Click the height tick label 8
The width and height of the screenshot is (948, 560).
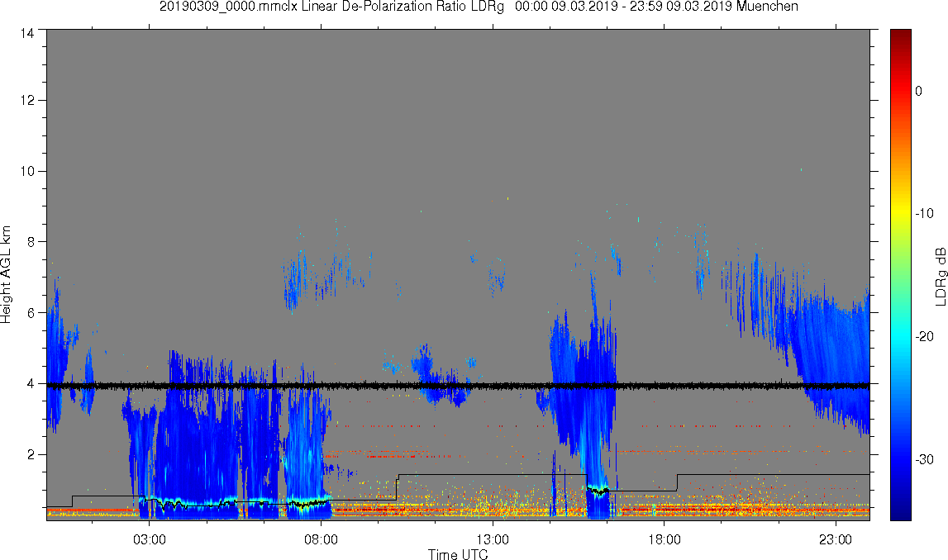(x=31, y=242)
